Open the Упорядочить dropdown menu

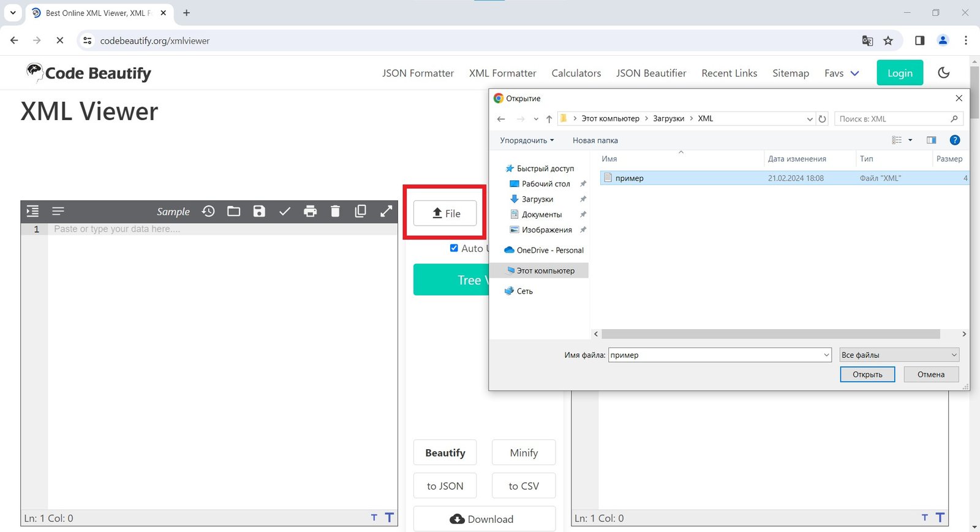pyautogui.click(x=527, y=140)
